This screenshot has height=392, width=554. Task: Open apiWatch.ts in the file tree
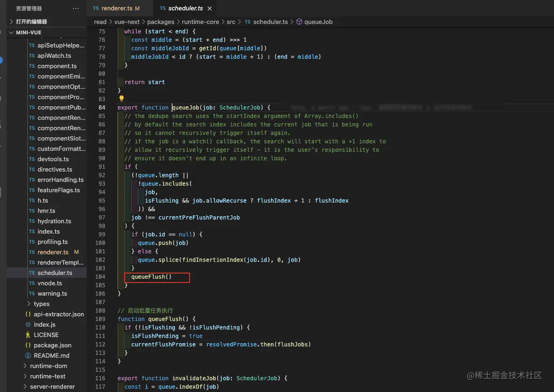(54, 55)
